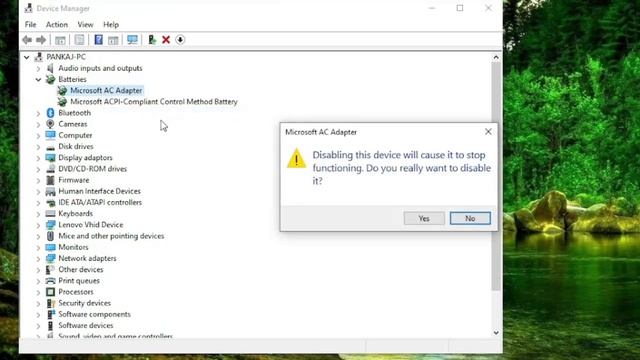Click the red X uninstall device icon
The height and width of the screenshot is (360, 640).
pyautogui.click(x=166, y=40)
